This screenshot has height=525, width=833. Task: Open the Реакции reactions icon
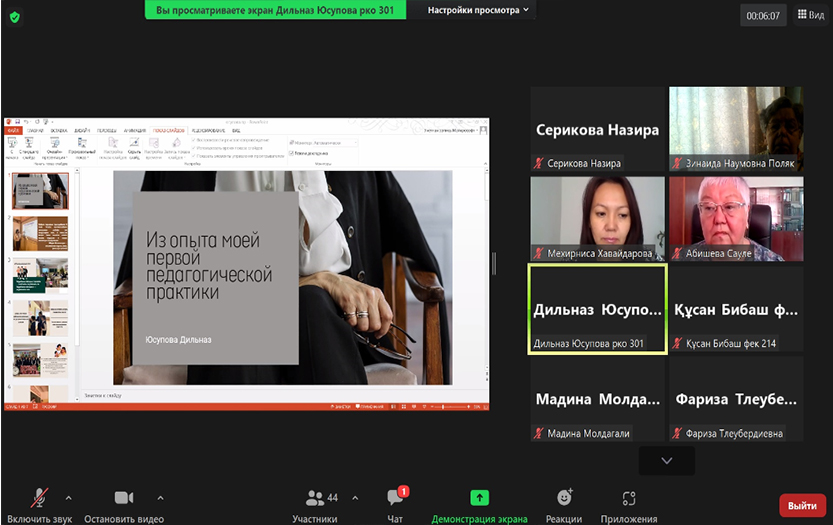564,498
